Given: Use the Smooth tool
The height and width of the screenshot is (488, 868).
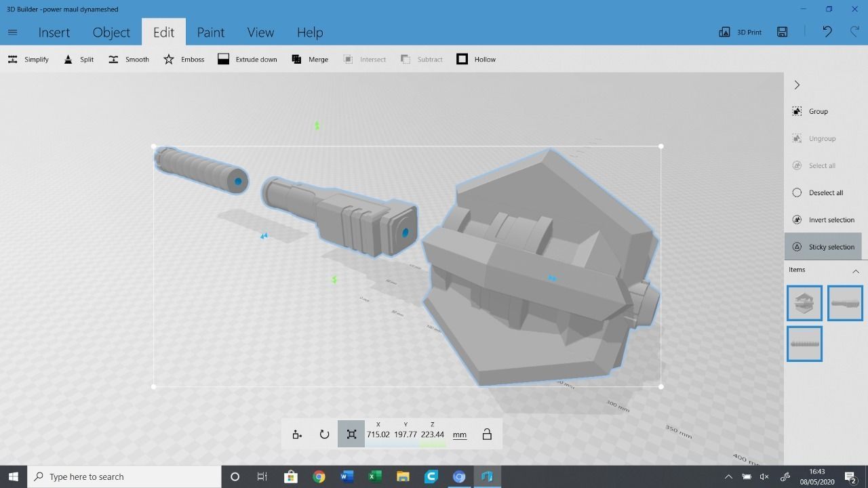Looking at the screenshot, I should point(128,60).
